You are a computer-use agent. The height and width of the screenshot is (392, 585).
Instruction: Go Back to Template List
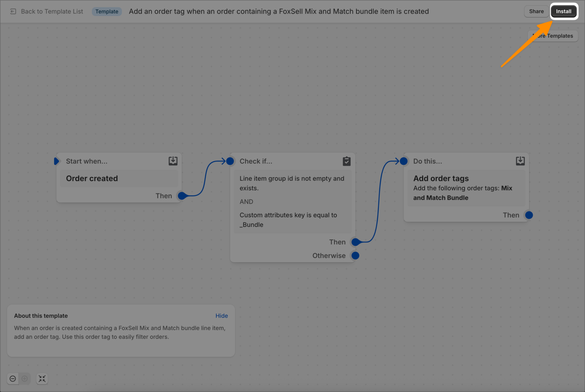(x=52, y=11)
